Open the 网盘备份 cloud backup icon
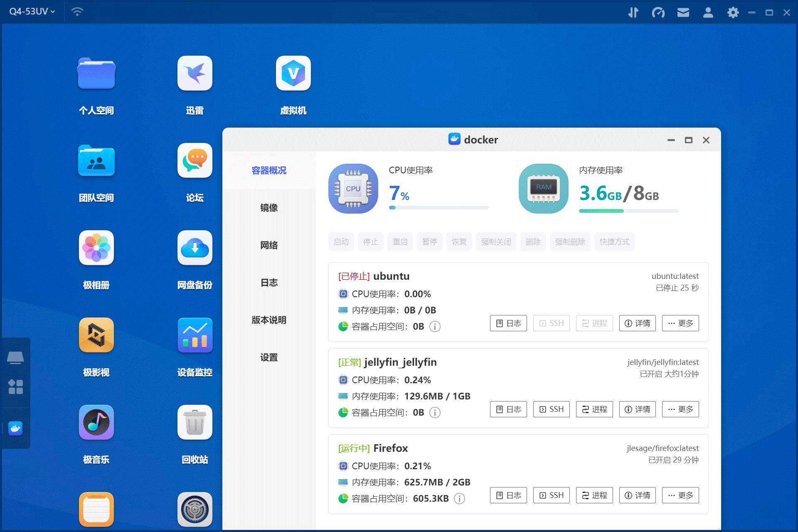The image size is (798, 532). (195, 248)
